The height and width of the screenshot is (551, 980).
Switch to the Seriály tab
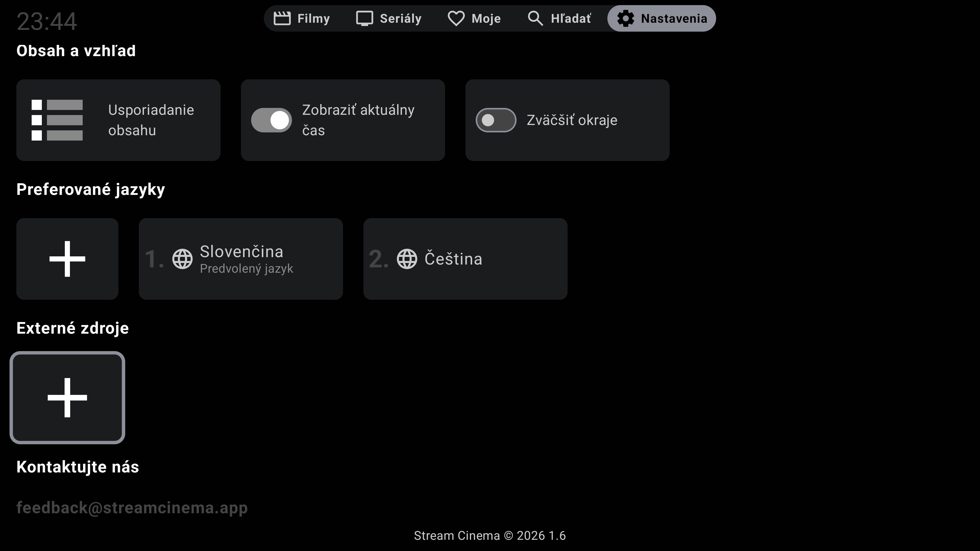point(400,18)
